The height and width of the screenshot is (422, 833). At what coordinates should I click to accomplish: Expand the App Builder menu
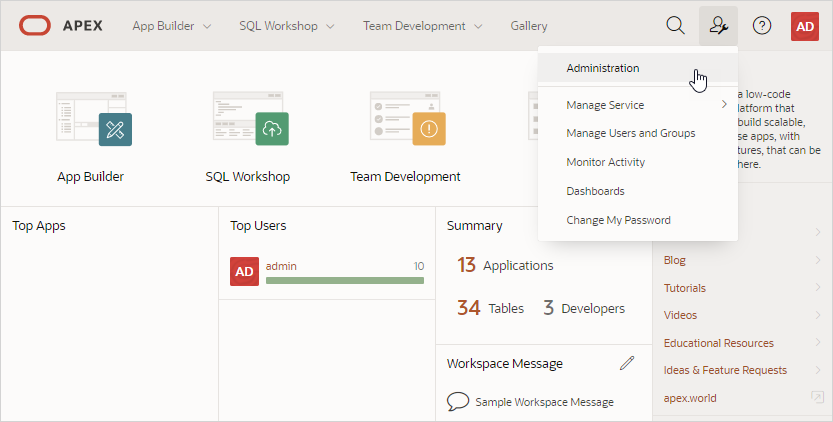(x=172, y=25)
